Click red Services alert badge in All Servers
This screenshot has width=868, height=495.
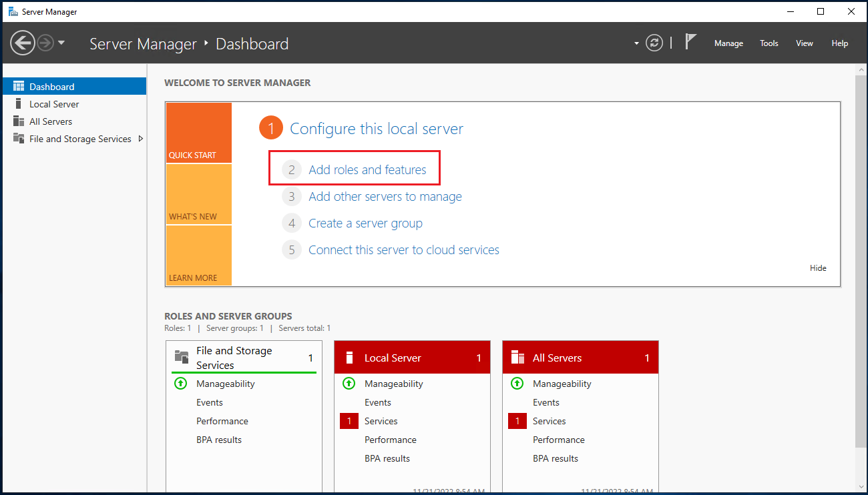point(517,421)
